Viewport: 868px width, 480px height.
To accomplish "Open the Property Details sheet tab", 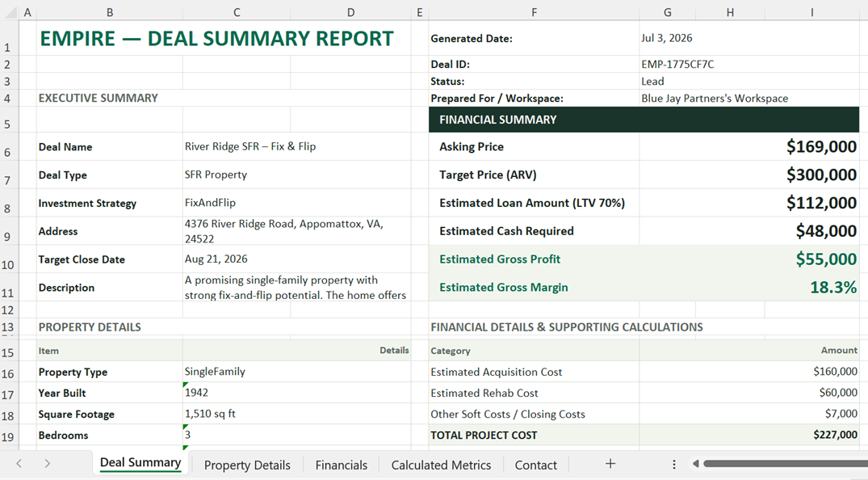I will coord(247,465).
